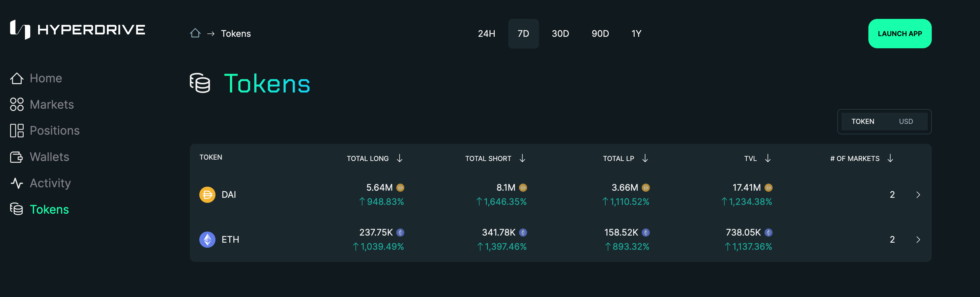Expand the ETH row chevron
The width and height of the screenshot is (980, 297).
point(918,240)
